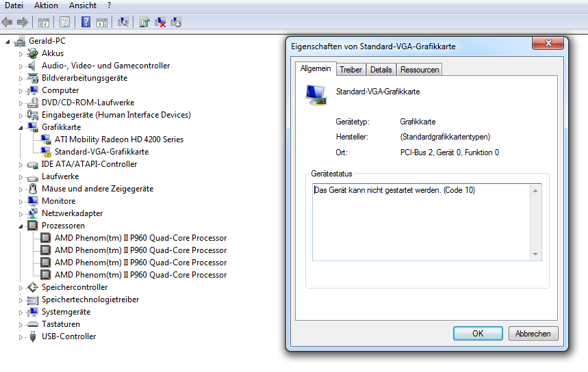
Task: Select the speaker icon beside Audio-, Video- und Gamecontroller
Action: pyautogui.click(x=32, y=66)
